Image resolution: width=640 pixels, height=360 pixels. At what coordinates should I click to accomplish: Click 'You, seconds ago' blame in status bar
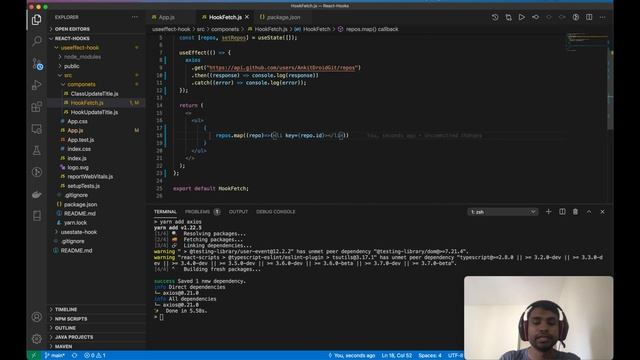tap(351, 356)
